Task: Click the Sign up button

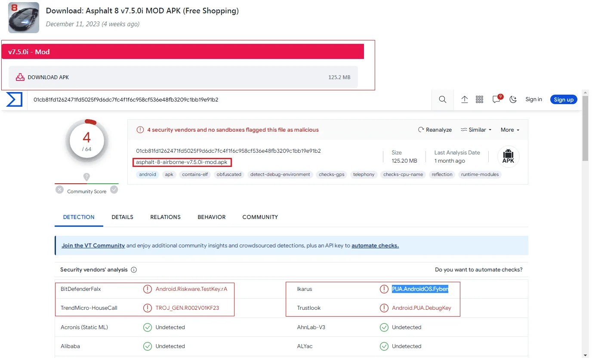Action: point(564,99)
